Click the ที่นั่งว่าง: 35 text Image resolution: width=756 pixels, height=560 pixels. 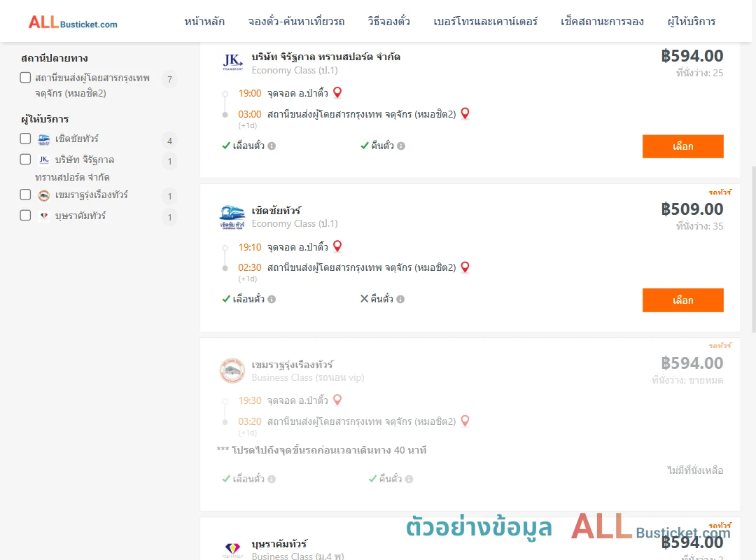(699, 226)
